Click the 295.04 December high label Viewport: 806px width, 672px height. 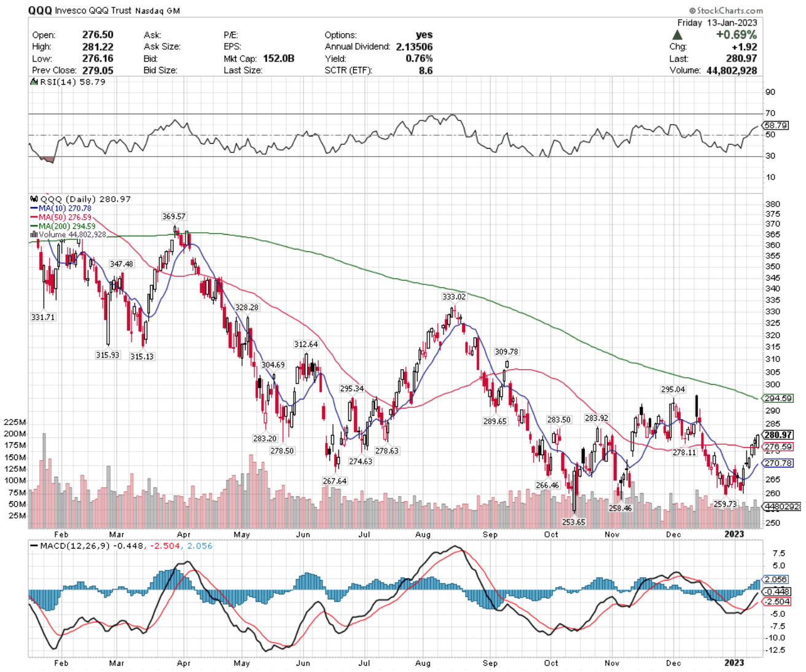[x=673, y=389]
